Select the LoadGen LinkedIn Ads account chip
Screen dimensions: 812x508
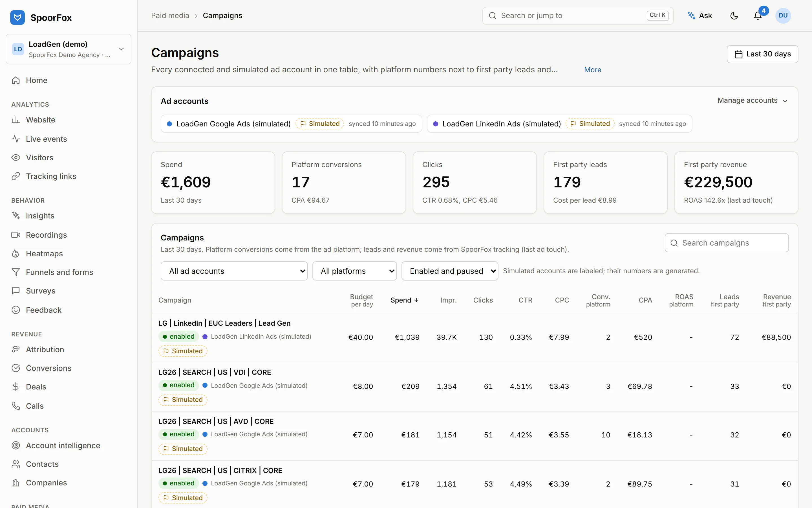[559, 124]
